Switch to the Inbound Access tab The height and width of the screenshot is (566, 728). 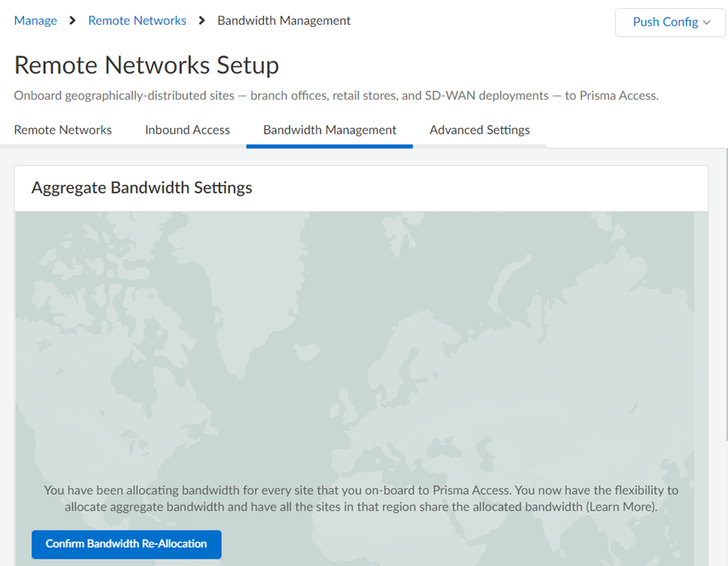click(x=187, y=130)
